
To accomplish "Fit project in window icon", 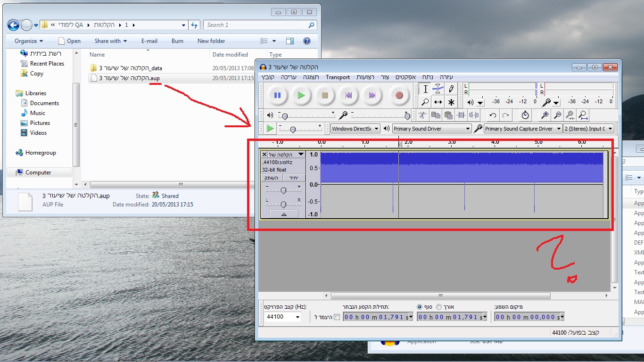I will click(x=583, y=115).
